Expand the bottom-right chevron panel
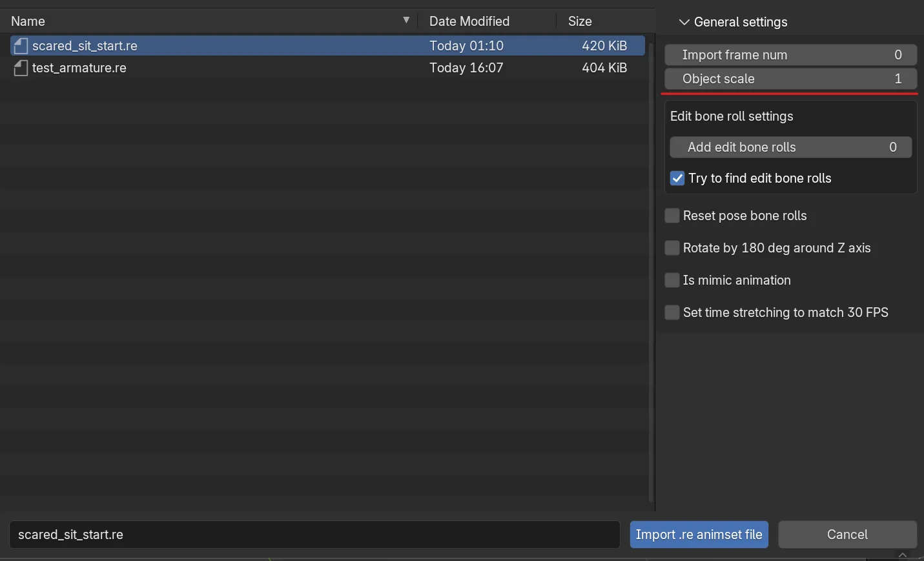Image resolution: width=924 pixels, height=561 pixels. coord(902,555)
